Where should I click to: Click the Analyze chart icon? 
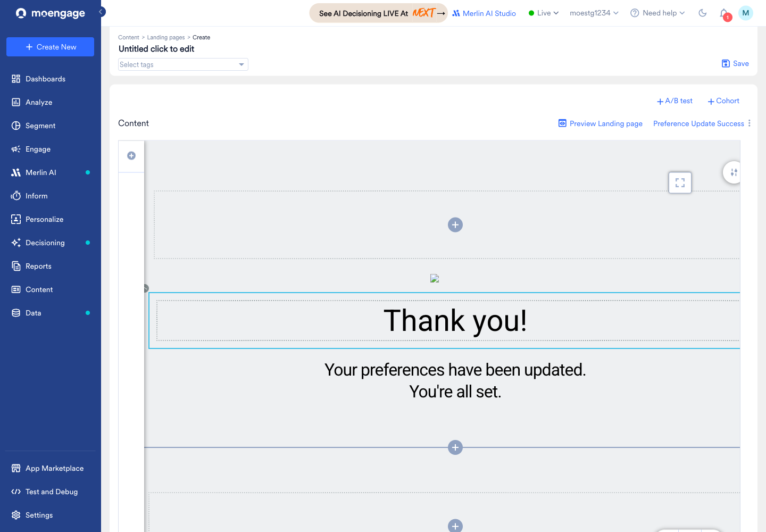tap(16, 102)
